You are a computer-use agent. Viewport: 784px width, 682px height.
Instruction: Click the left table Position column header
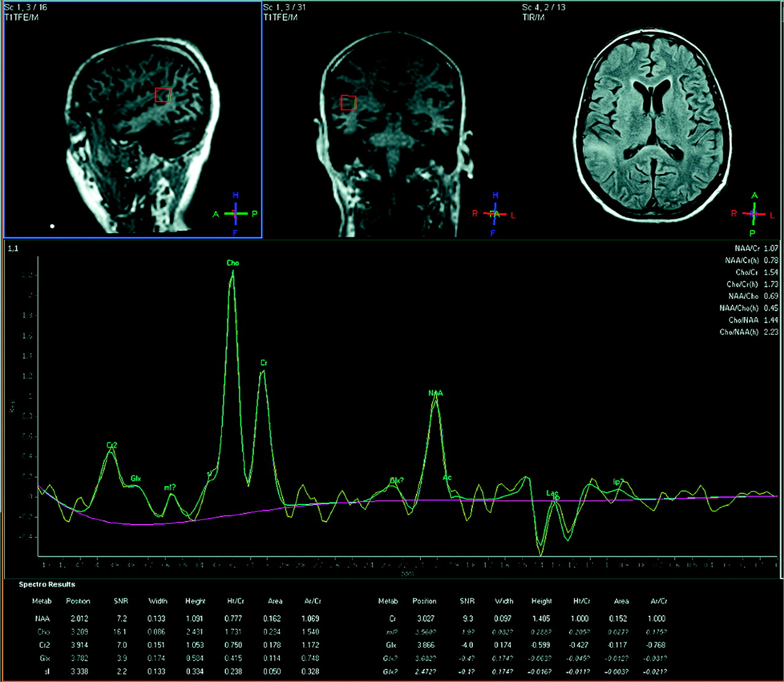tap(78, 601)
